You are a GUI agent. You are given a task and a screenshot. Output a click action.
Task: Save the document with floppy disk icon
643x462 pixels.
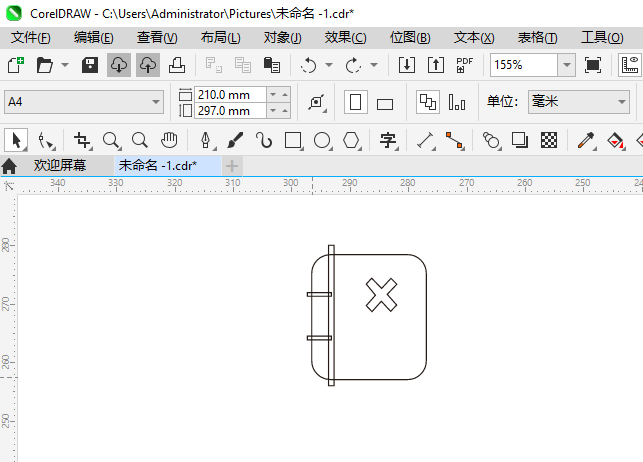pos(90,65)
